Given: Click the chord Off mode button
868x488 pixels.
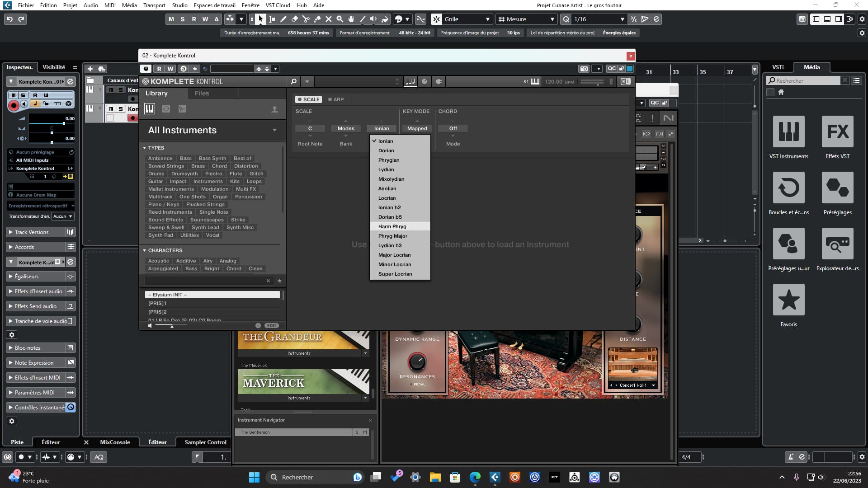Looking at the screenshot, I should tap(453, 128).
